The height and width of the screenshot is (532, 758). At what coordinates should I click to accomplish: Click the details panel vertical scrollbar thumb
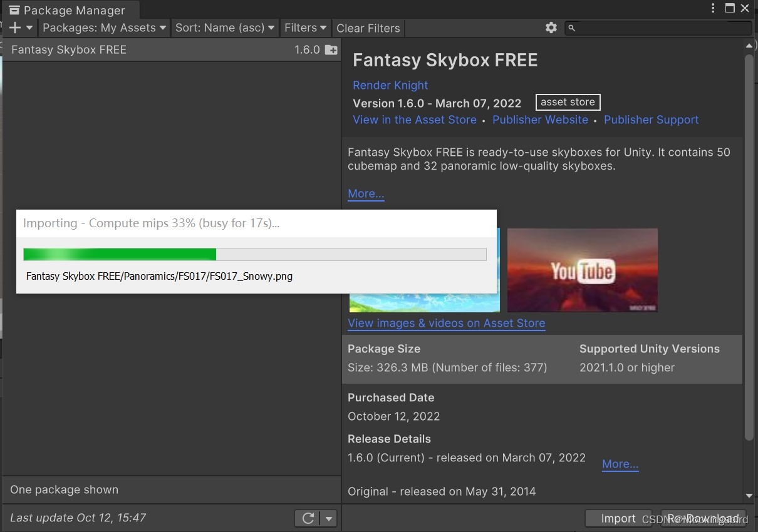point(749,247)
